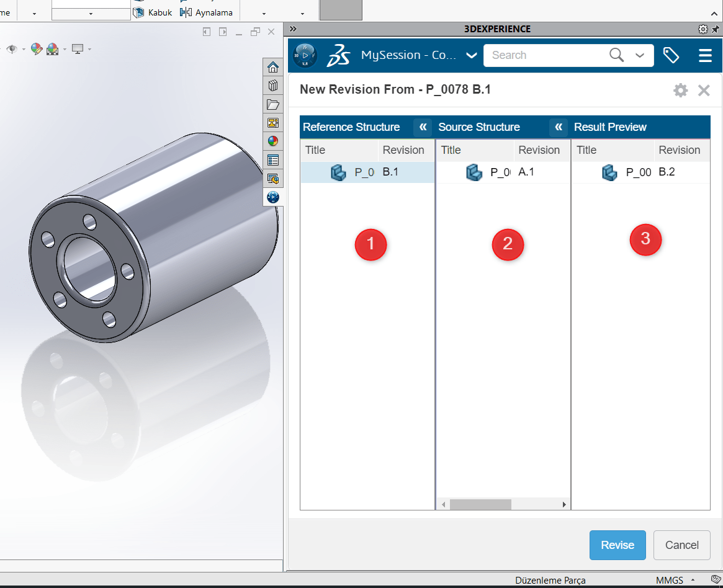Click in the Search input field
Screen dimensions: 723x588
click(546, 55)
